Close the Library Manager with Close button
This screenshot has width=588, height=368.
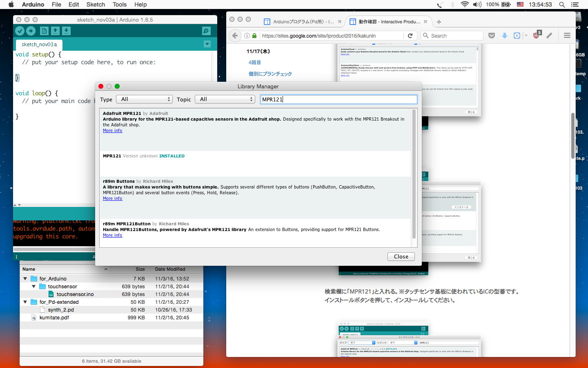pos(401,256)
